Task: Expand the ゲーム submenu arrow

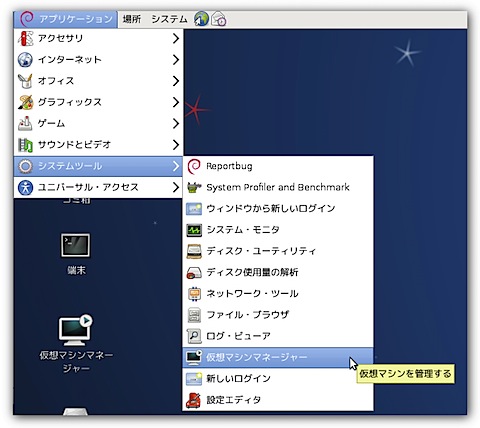Action: coord(176,124)
